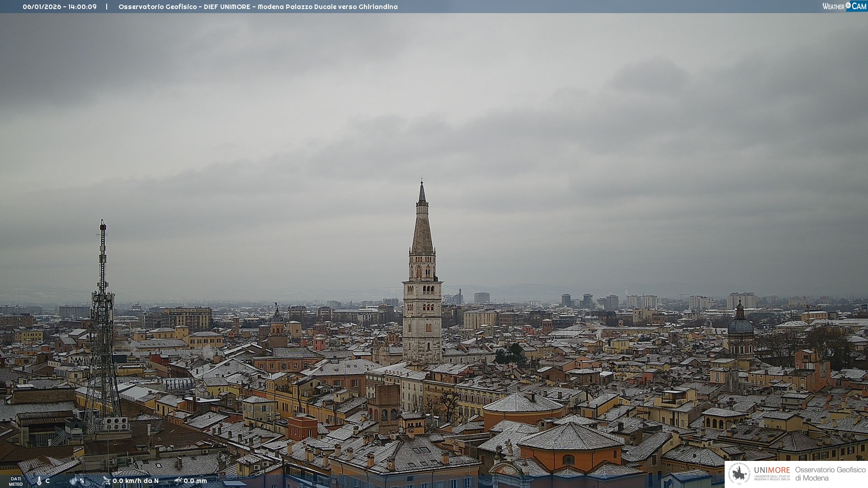Click the UNIMORE horseman seal emblem
This screenshot has height=488, width=868.
(739, 474)
